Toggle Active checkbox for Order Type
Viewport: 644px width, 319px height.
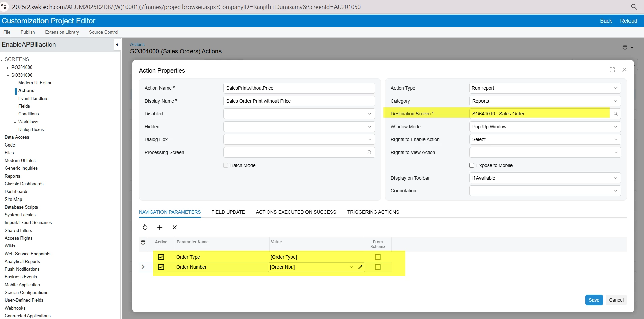(x=161, y=257)
